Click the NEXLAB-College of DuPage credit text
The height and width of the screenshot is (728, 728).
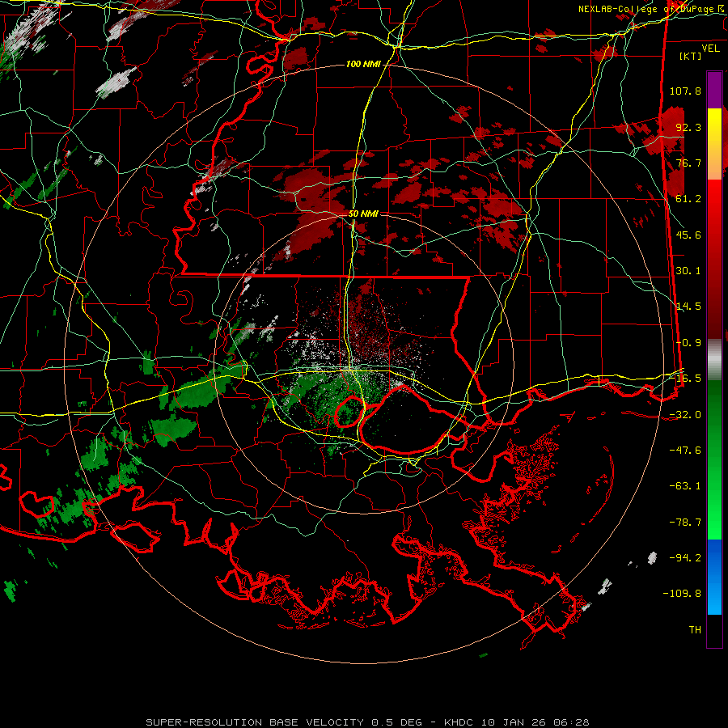pos(652,9)
